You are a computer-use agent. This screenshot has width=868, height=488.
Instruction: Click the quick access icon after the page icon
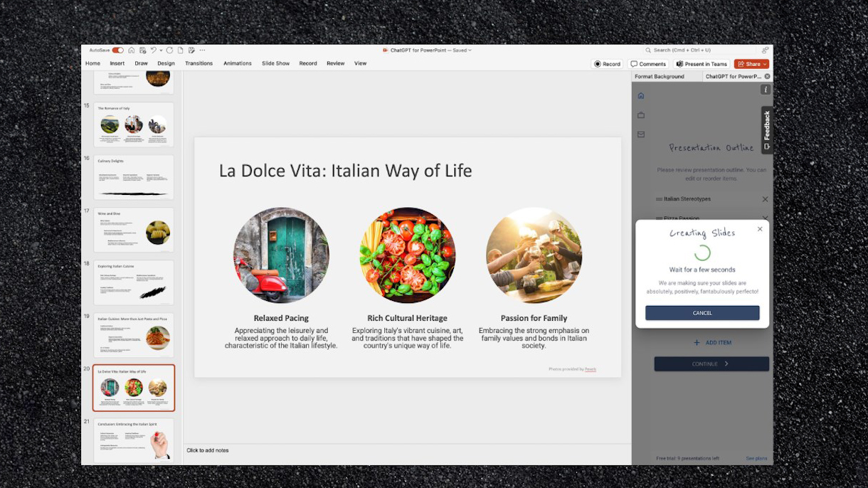(x=191, y=51)
